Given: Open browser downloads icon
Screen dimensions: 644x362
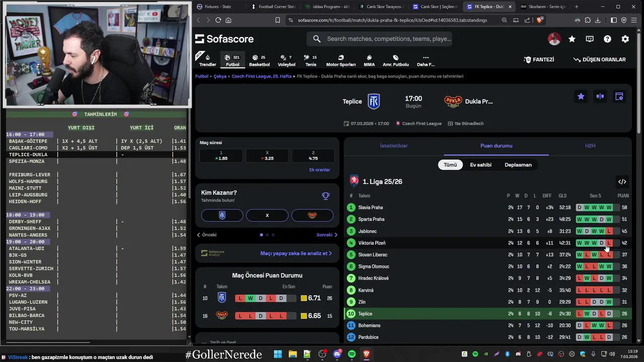Looking at the screenshot, I should coord(598,20).
